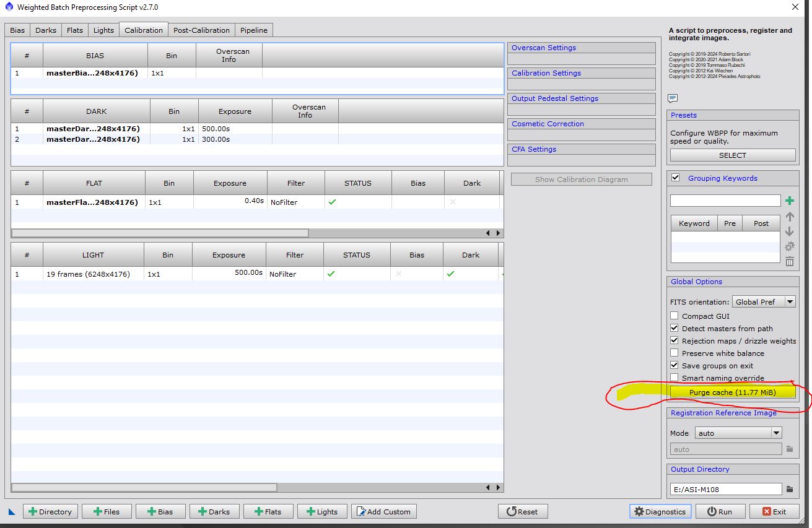Expand Output Pedestal Settings section
Viewport: 812px width, 528px height.
point(581,98)
